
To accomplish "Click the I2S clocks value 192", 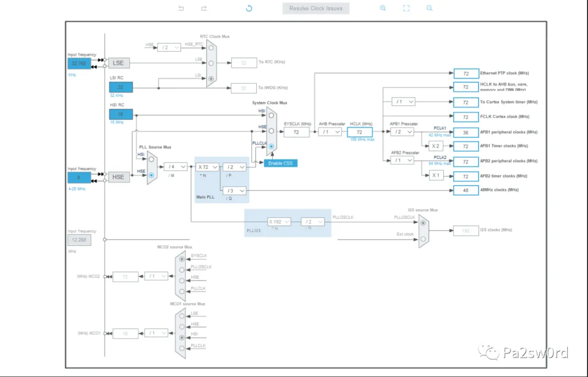I will pos(466,231).
